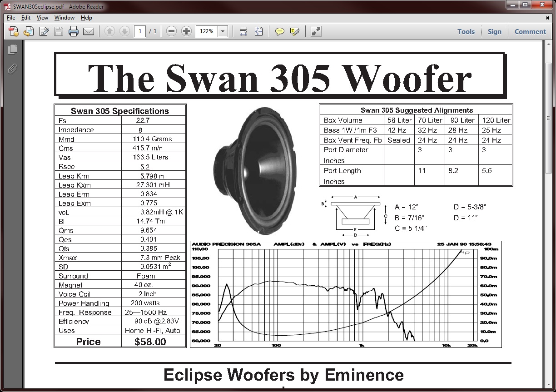Click the '7.3 mm Peak' Xmax value
Viewport: 556px width, 392px height.
[160, 258]
